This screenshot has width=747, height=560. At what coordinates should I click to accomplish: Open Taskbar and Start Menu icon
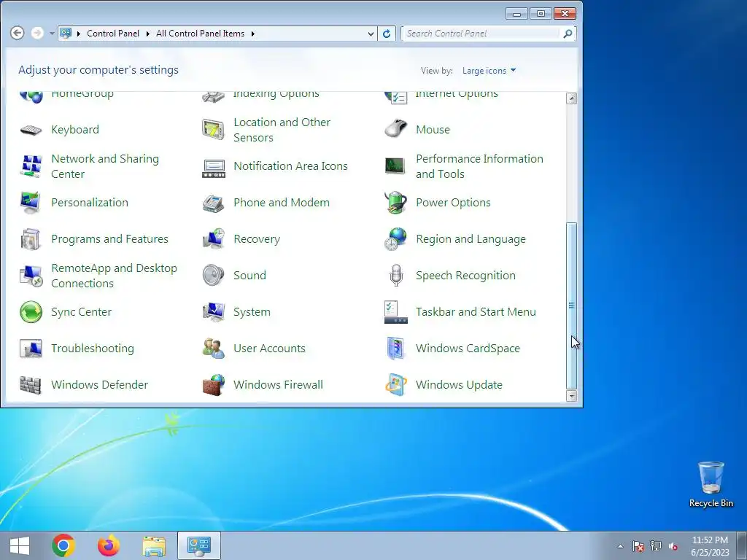(x=395, y=312)
